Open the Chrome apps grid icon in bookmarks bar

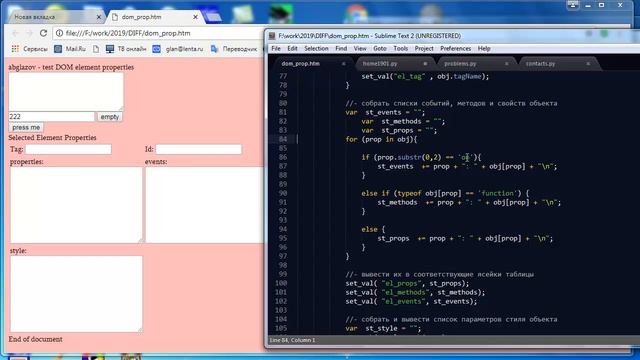15,49
